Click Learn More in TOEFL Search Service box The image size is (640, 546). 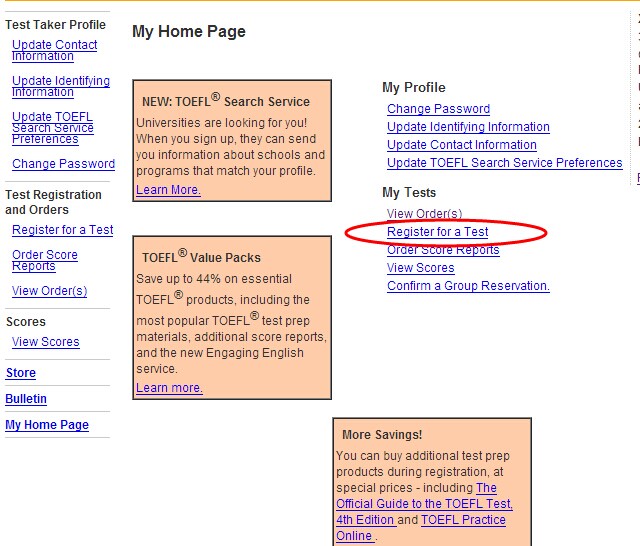(168, 190)
